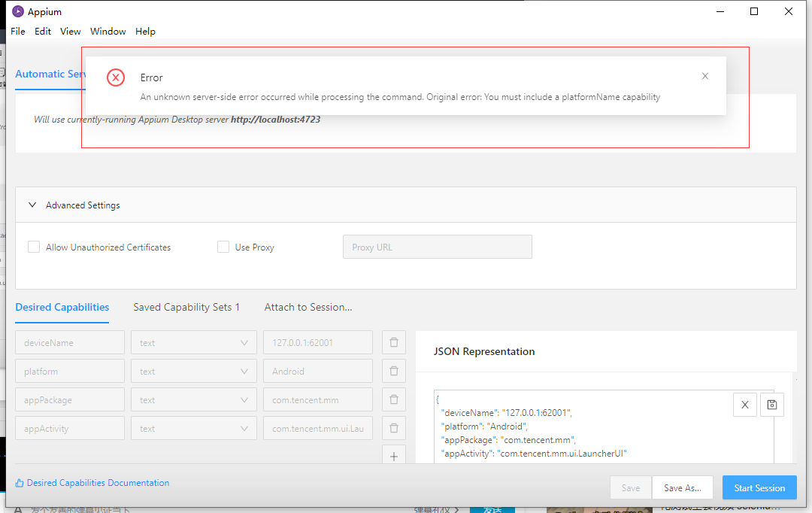This screenshot has height=513, width=812.
Task: Open the Help menu
Action: 146,31
